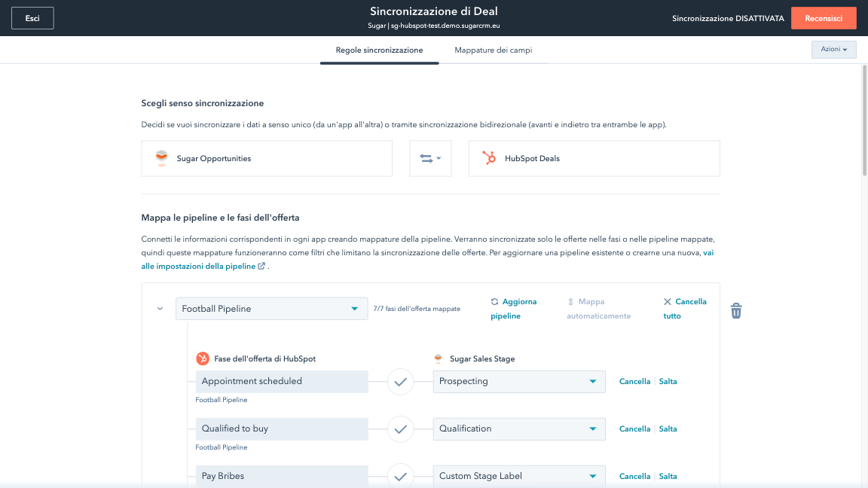Click the Sugar Opportunities cube icon

pos(160,158)
